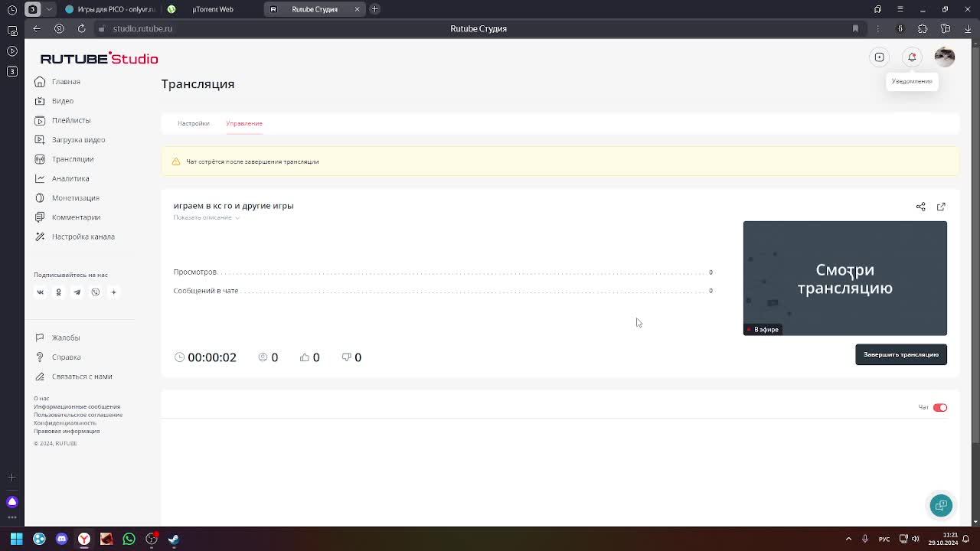Screen dimensions: 980x551
Task: Open Steam from the taskbar
Action: point(174,539)
